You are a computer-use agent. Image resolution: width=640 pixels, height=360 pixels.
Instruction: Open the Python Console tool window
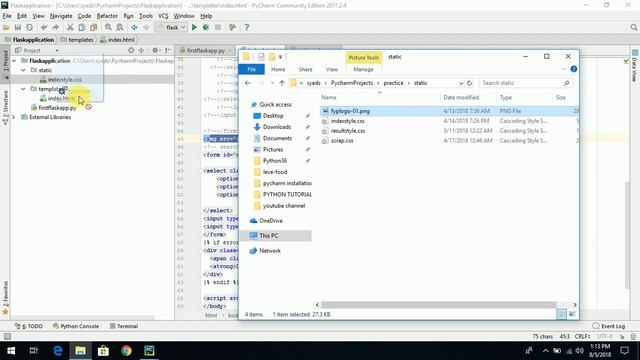[x=76, y=326]
